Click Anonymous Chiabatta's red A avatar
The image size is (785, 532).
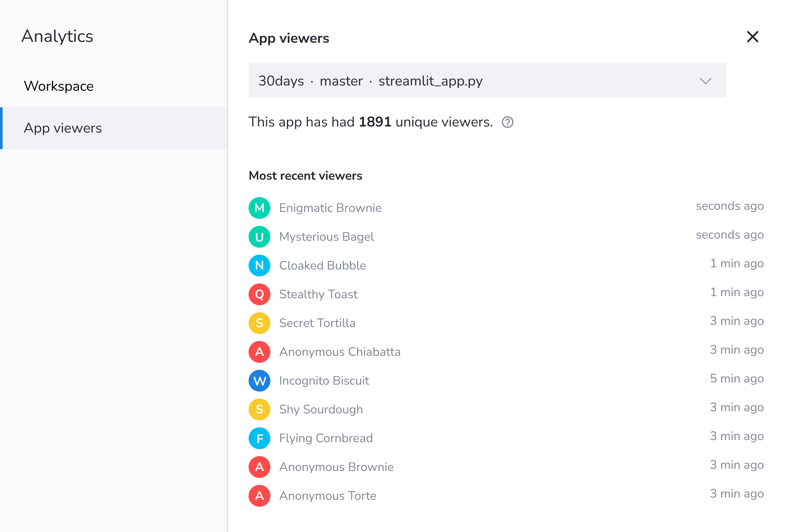(x=259, y=352)
